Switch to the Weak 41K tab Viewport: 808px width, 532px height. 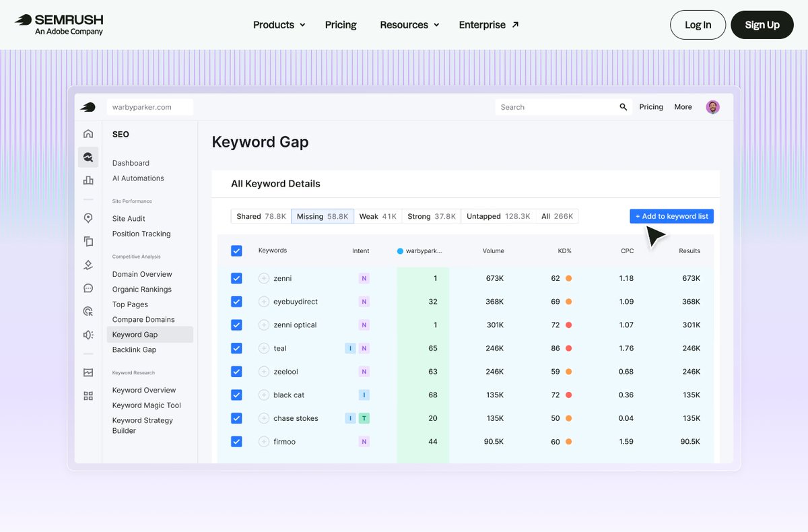tap(378, 216)
